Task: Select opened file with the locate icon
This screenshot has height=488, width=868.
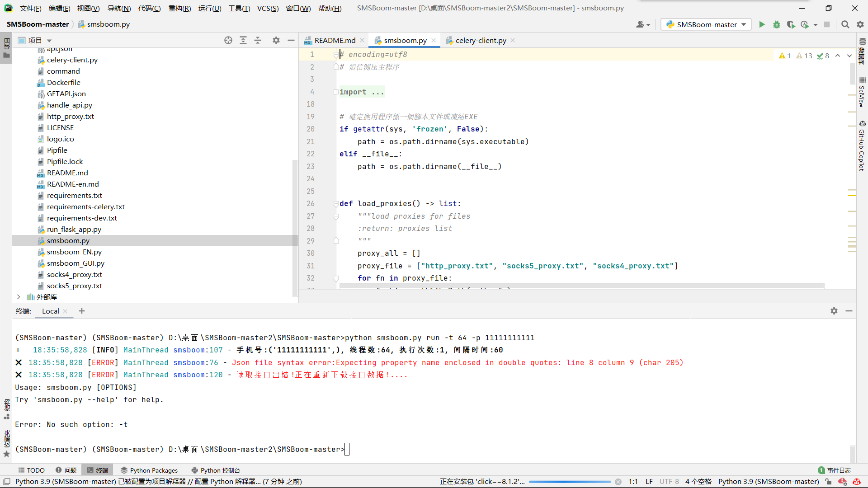Action: pos(228,40)
